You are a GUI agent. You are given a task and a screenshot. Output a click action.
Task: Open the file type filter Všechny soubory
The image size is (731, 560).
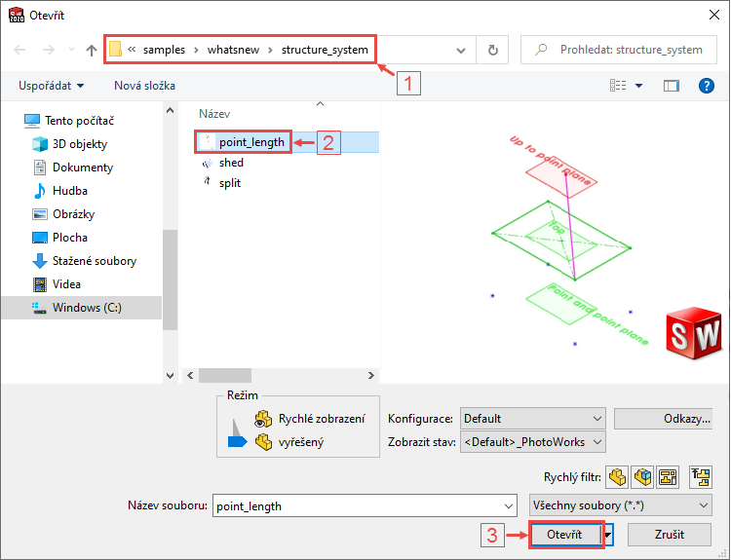pos(621,505)
